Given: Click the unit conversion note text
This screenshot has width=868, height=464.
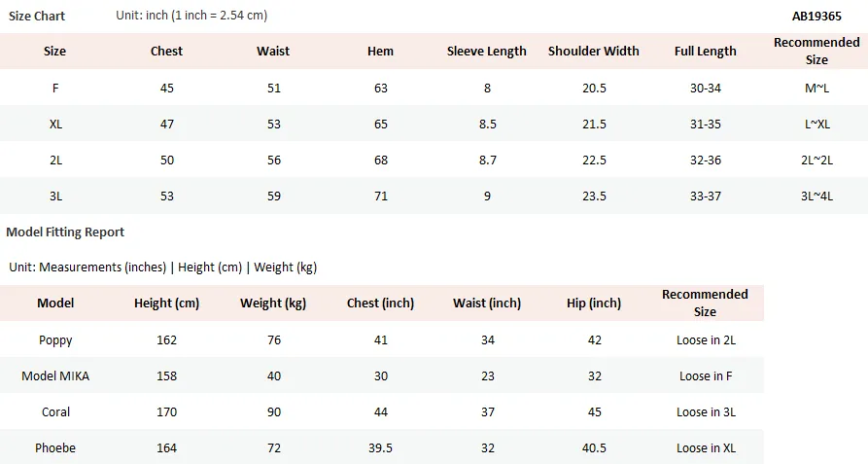Looking at the screenshot, I should tap(191, 16).
